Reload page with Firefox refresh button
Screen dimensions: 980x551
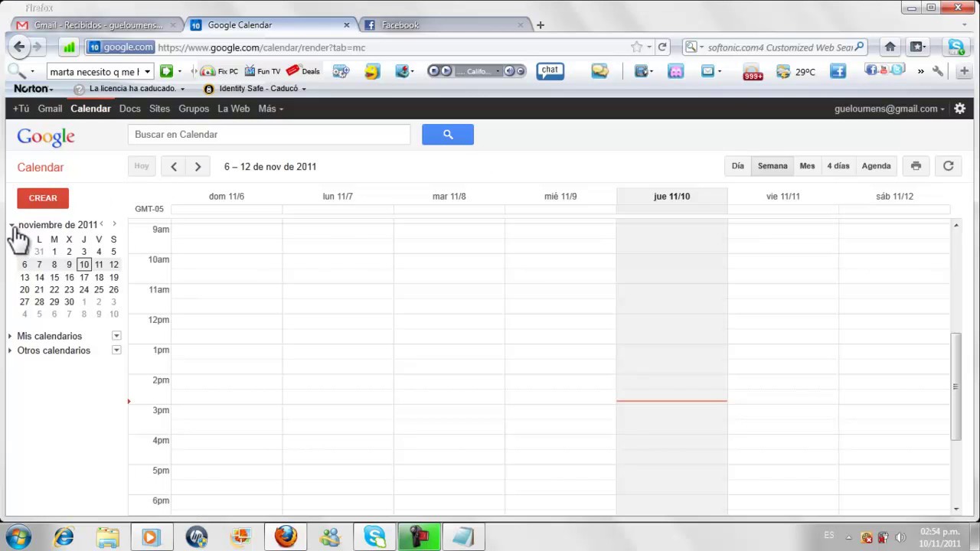[x=662, y=47]
